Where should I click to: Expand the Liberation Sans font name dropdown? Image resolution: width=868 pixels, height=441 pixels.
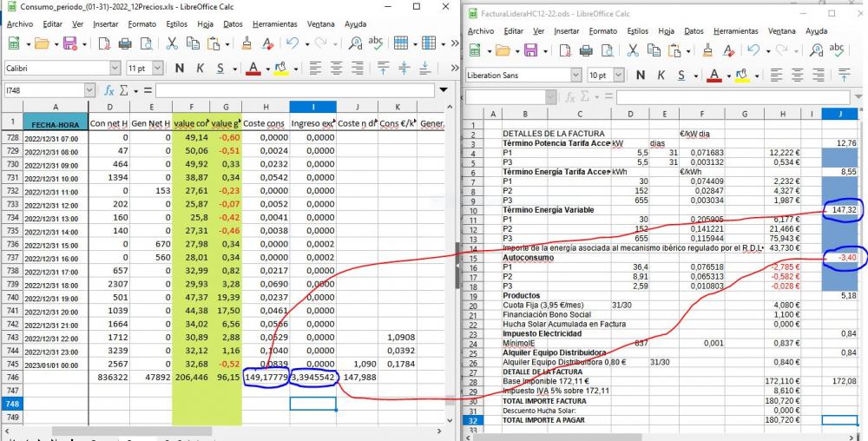point(576,76)
